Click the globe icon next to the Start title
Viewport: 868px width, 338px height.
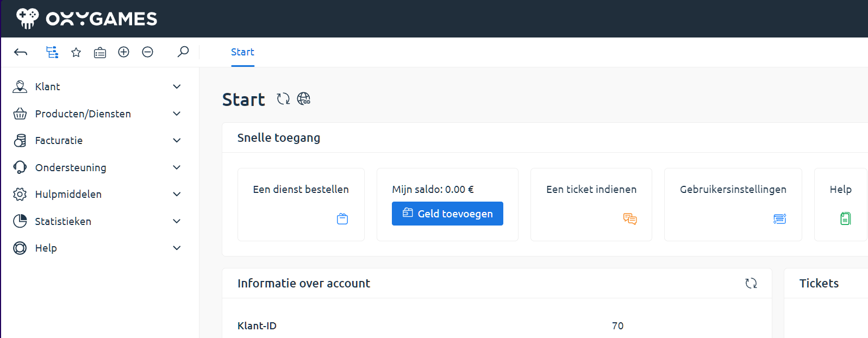[x=304, y=99]
